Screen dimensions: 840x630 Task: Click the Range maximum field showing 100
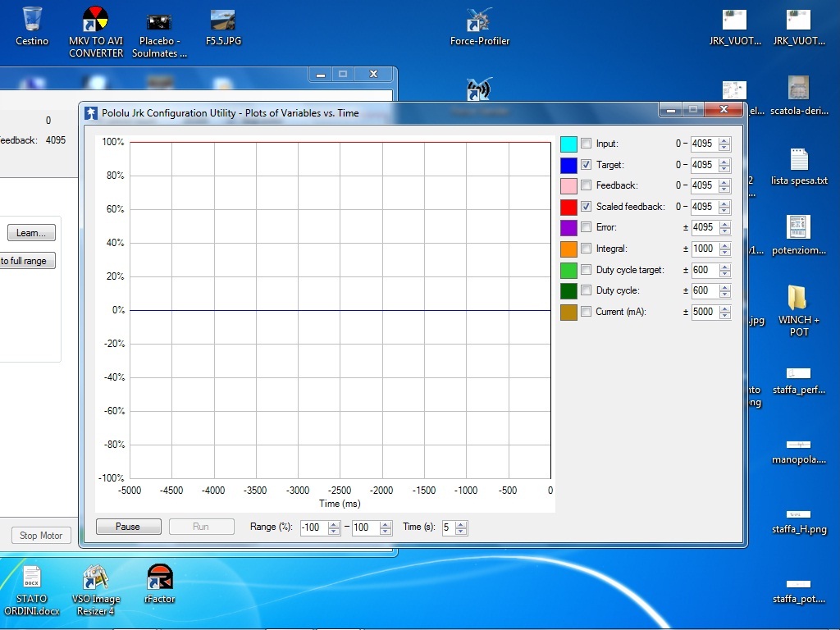tap(365, 527)
